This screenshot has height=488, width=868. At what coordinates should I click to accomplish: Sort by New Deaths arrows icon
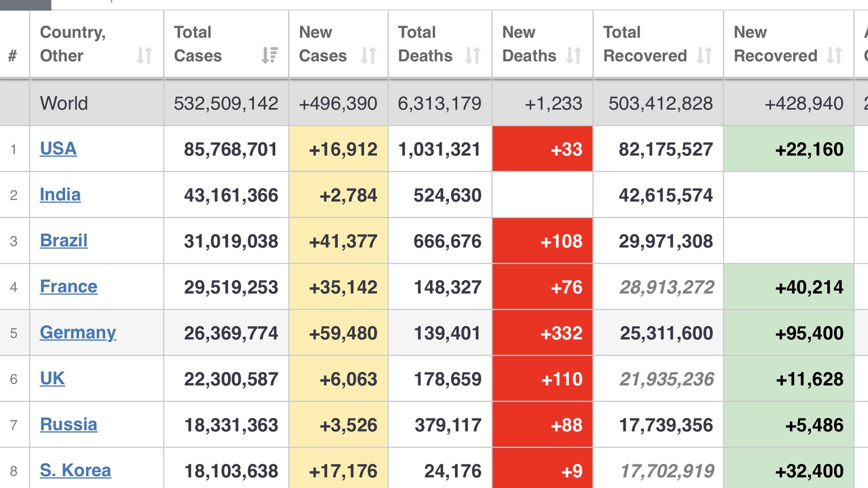pos(574,55)
